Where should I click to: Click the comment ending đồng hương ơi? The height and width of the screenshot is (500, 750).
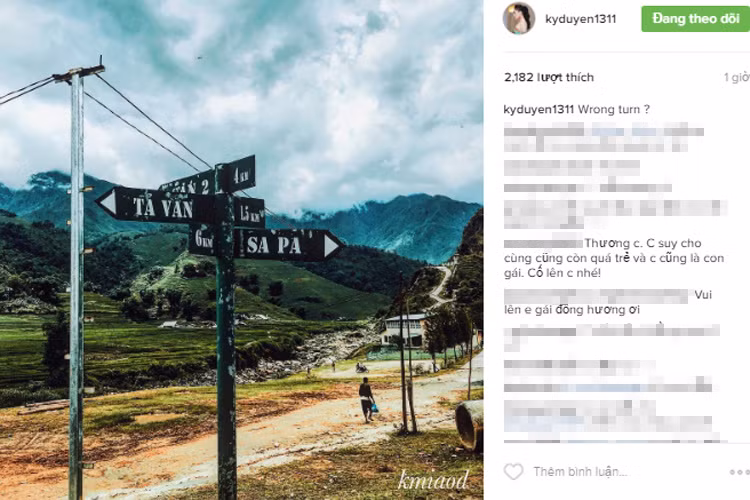pos(608,302)
